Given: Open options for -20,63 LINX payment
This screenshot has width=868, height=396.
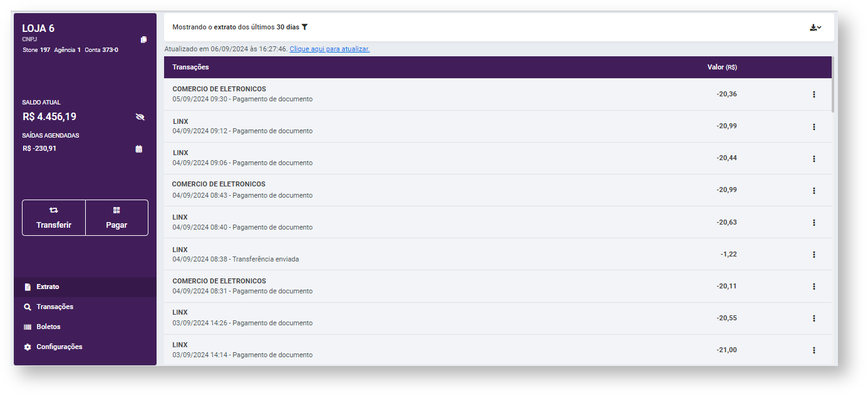Looking at the screenshot, I should pyautogui.click(x=814, y=223).
